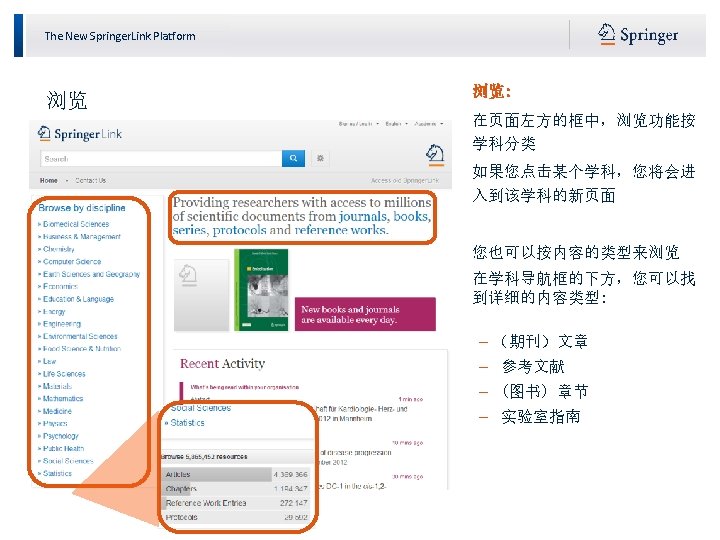The width and height of the screenshot is (720, 540).
Task: Open Environmental Sciences discipline
Action: pyautogui.click(x=80, y=336)
